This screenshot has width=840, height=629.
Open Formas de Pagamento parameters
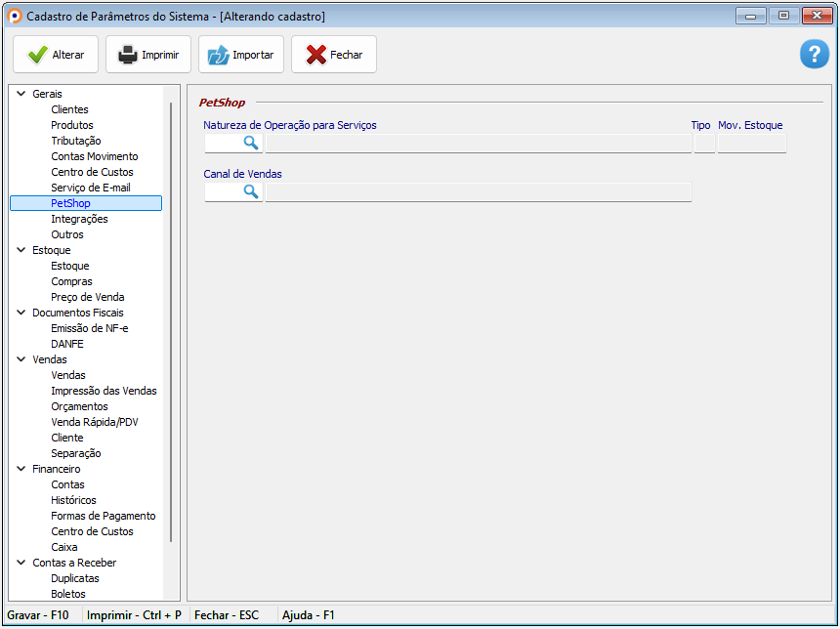(x=103, y=516)
